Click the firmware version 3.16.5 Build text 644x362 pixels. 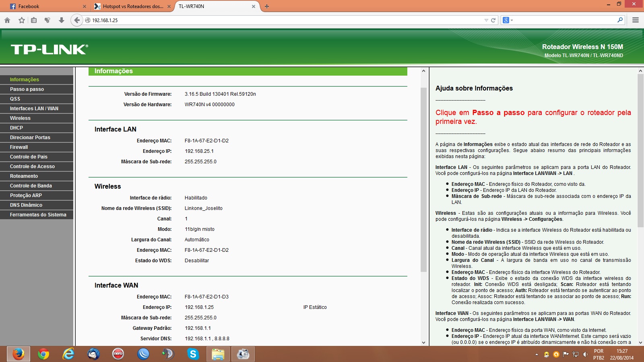pos(220,94)
